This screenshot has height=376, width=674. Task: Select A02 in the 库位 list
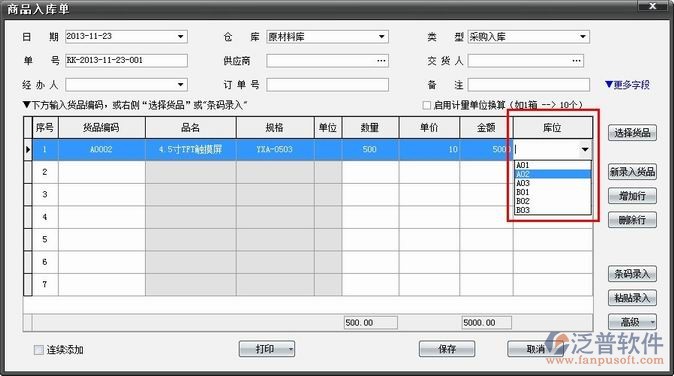(553, 174)
